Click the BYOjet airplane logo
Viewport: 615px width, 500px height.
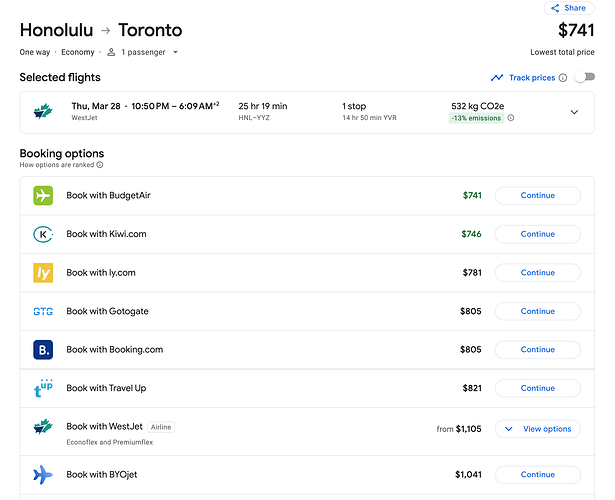43,475
